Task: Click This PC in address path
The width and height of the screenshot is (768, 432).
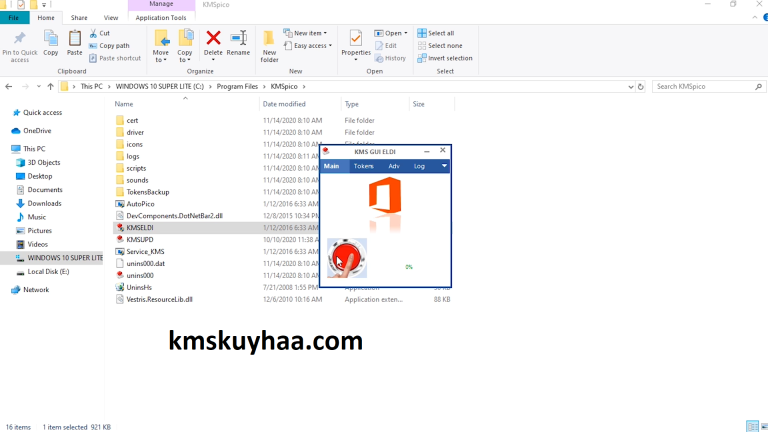Action: point(92,86)
